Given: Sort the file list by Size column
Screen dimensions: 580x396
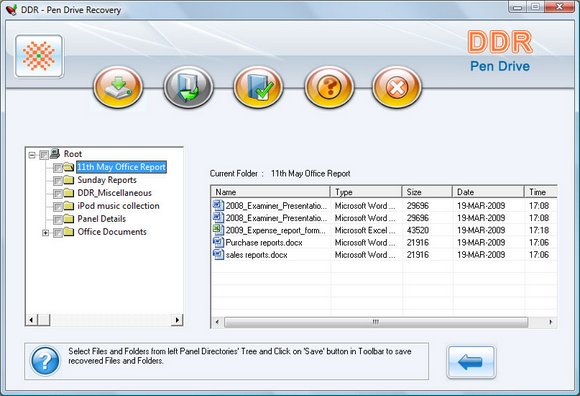Looking at the screenshot, I should click(x=427, y=192).
